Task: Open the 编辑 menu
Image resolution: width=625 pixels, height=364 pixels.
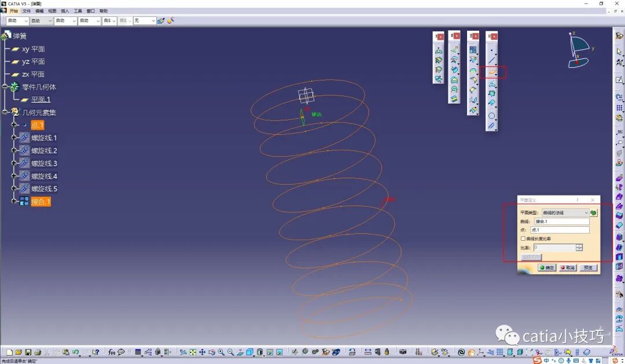Action: (x=39, y=11)
